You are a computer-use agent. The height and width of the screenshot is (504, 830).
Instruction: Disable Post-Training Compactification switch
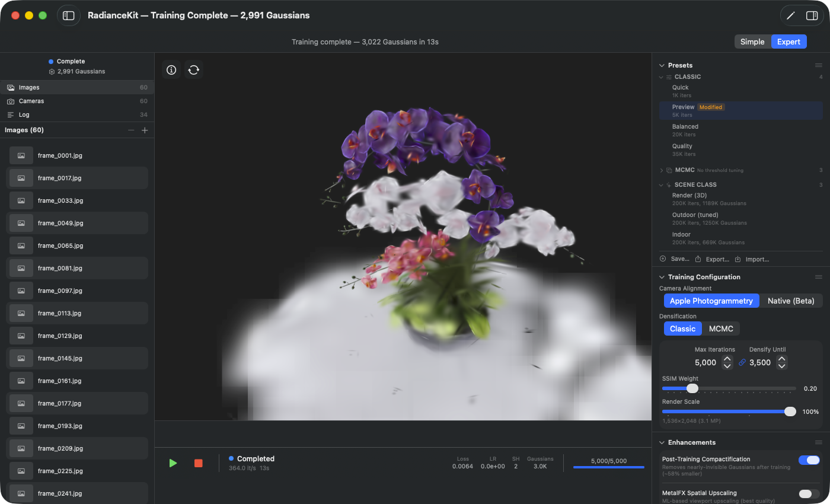pos(809,460)
